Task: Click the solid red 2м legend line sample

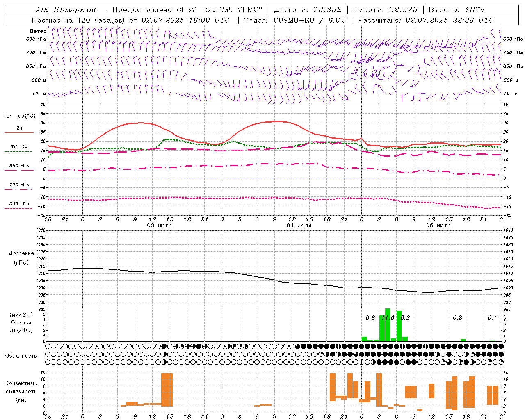Action: [x=19, y=133]
